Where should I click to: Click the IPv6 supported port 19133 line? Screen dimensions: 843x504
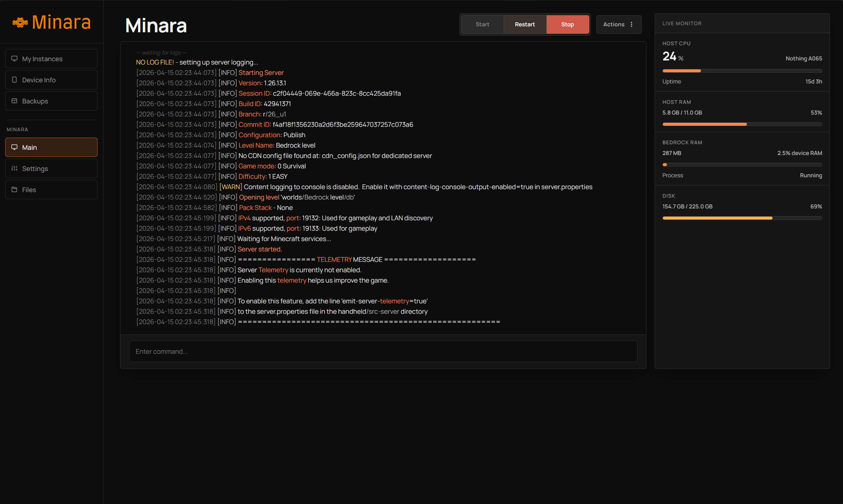coord(257,228)
